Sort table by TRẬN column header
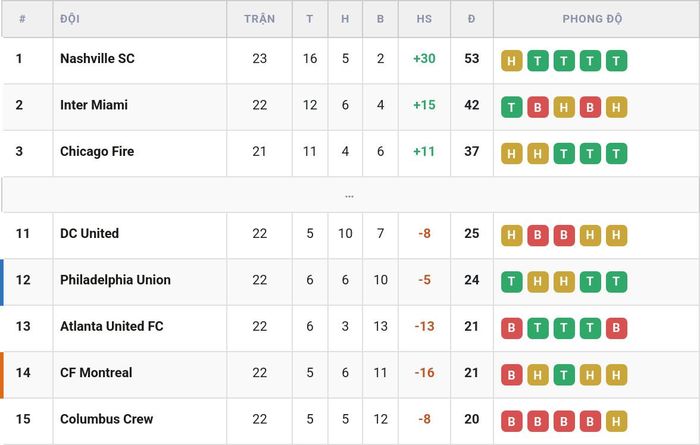Viewport: 700px width, 445px height. point(259,19)
